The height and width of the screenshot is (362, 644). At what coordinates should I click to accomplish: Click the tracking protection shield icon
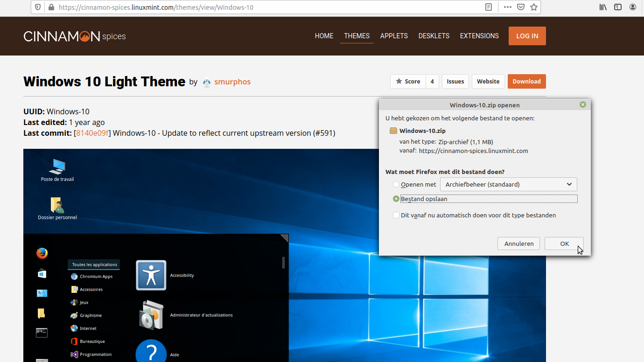[x=38, y=7]
